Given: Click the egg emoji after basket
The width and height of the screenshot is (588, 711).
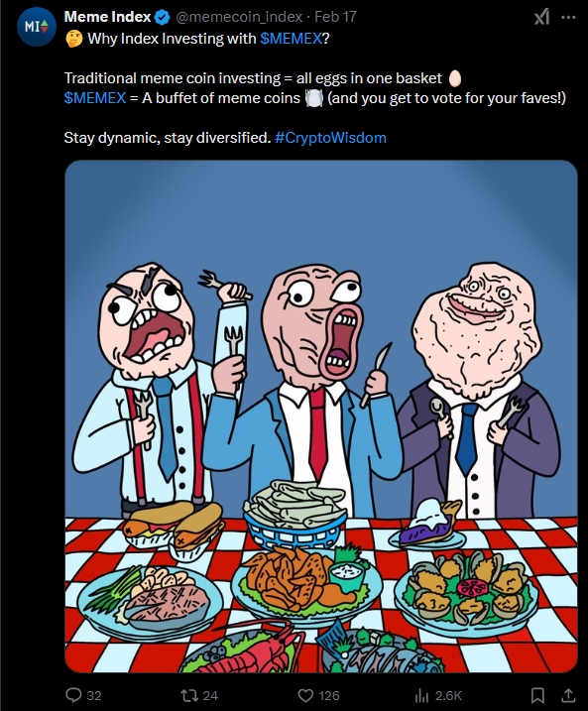Looking at the screenshot, I should click(455, 78).
